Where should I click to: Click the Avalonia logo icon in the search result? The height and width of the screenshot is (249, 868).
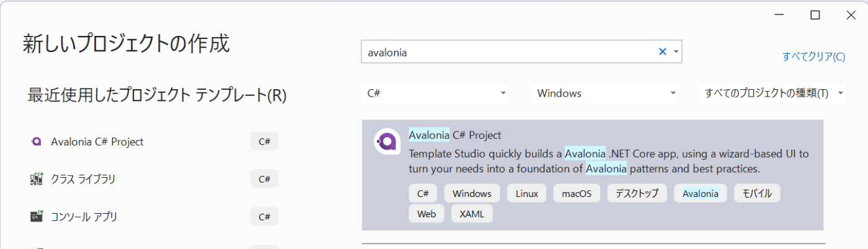pyautogui.click(x=387, y=142)
